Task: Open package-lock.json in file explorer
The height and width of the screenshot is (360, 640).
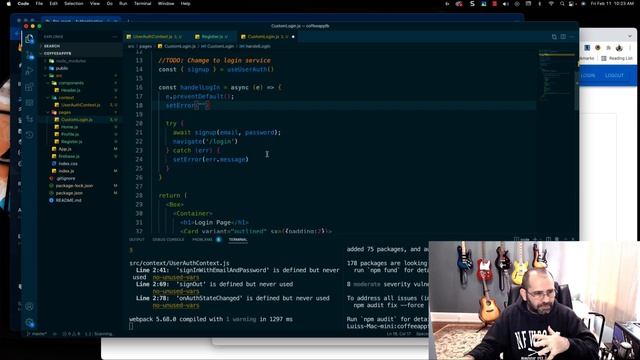Action: pos(74,186)
